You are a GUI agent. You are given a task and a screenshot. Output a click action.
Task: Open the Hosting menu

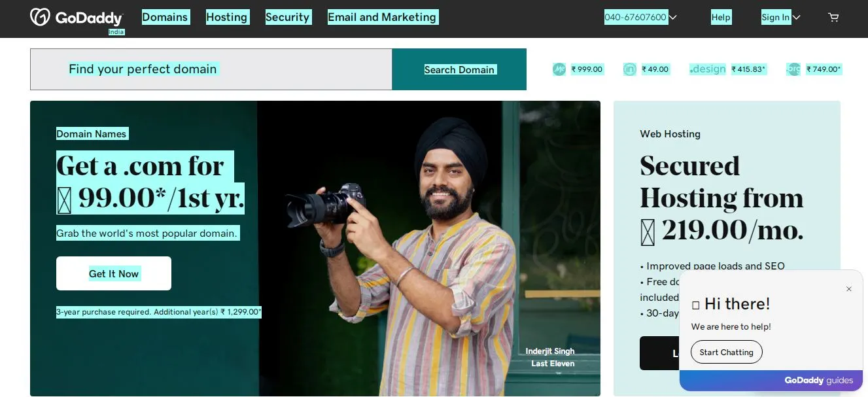(227, 18)
